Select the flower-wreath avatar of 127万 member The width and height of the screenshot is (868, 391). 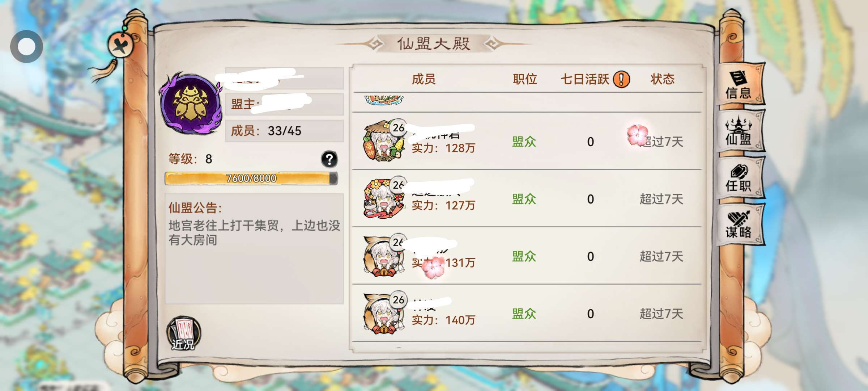(x=384, y=198)
